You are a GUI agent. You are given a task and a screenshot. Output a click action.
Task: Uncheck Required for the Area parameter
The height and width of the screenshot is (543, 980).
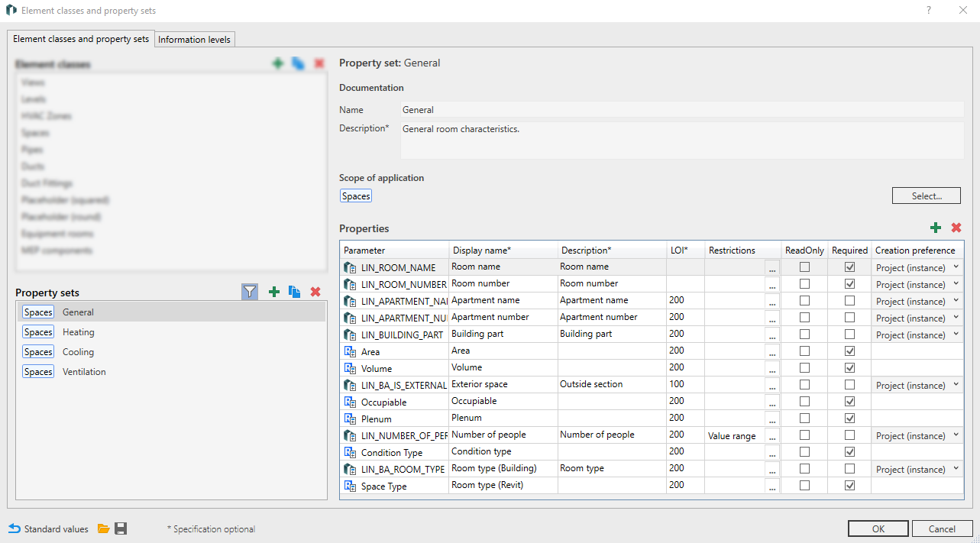coord(849,351)
